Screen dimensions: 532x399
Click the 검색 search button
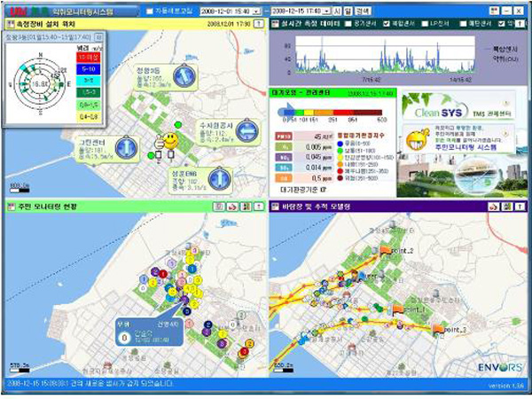pyautogui.click(x=363, y=12)
